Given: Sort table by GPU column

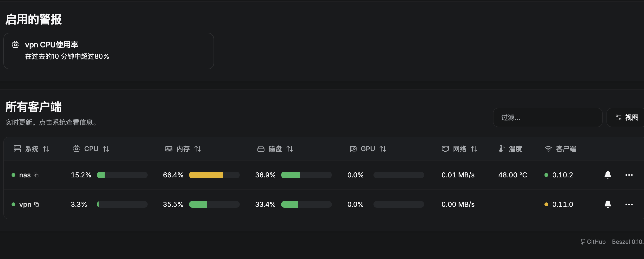Looking at the screenshot, I should click(368, 149).
